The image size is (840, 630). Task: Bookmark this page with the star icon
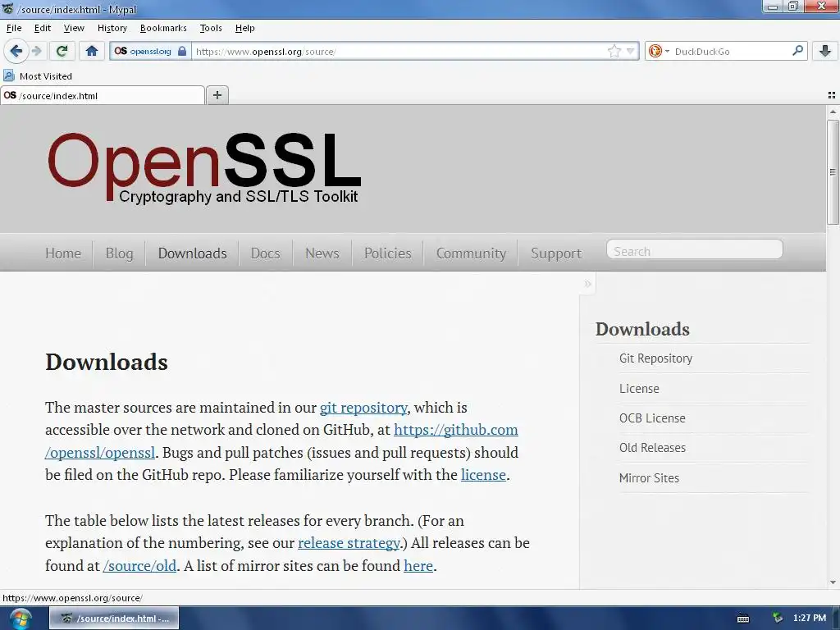pyautogui.click(x=614, y=52)
